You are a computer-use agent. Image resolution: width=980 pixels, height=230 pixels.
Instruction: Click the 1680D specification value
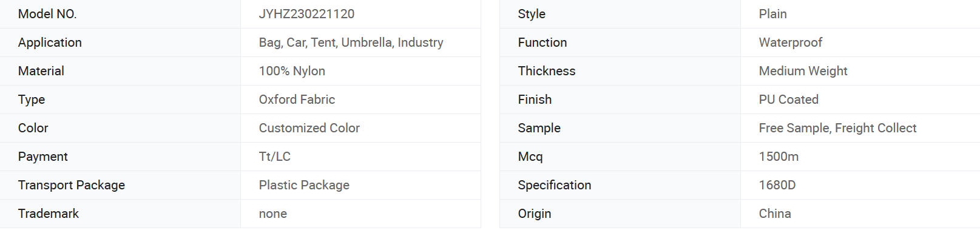click(777, 185)
